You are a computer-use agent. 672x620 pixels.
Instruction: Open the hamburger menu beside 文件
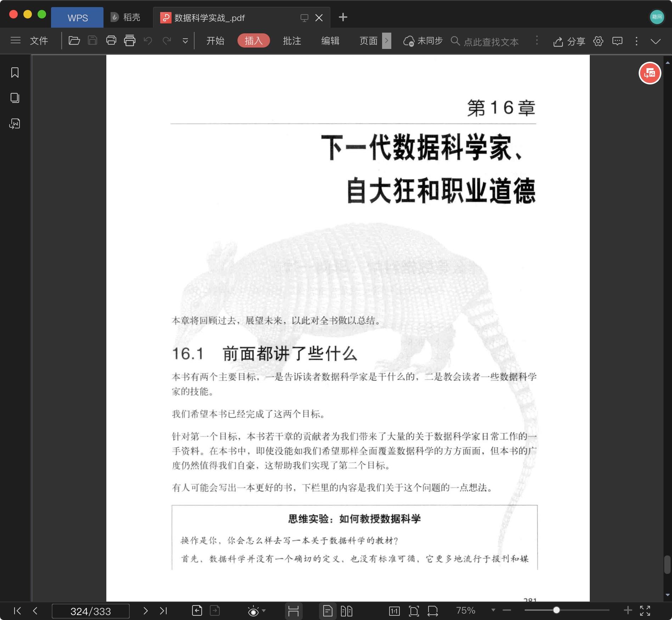click(16, 40)
